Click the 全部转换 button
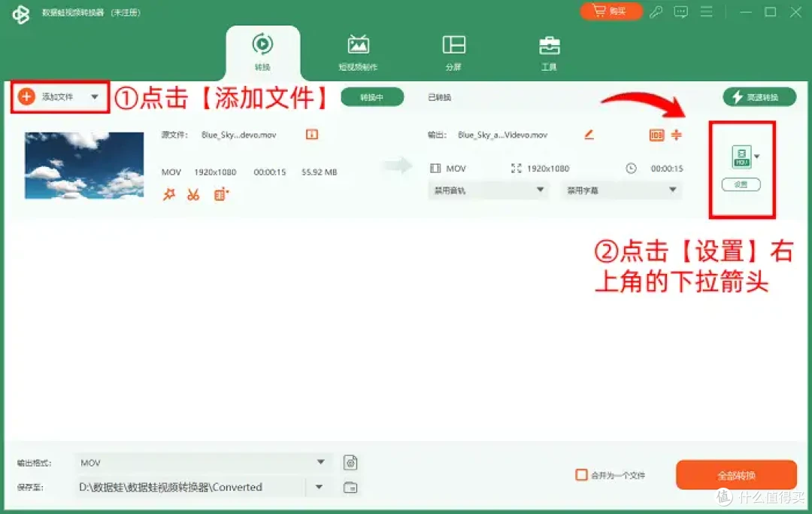Image resolution: width=812 pixels, height=514 pixels. [x=736, y=475]
